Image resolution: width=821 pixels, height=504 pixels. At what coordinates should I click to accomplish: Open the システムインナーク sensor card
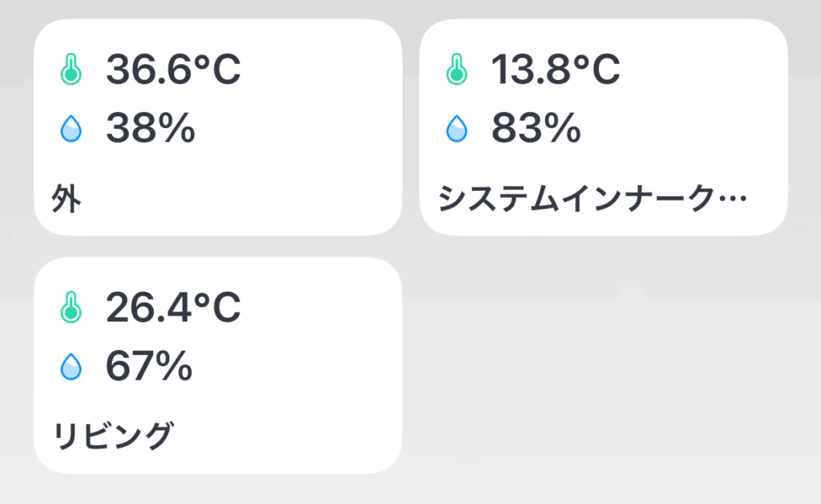tap(604, 127)
